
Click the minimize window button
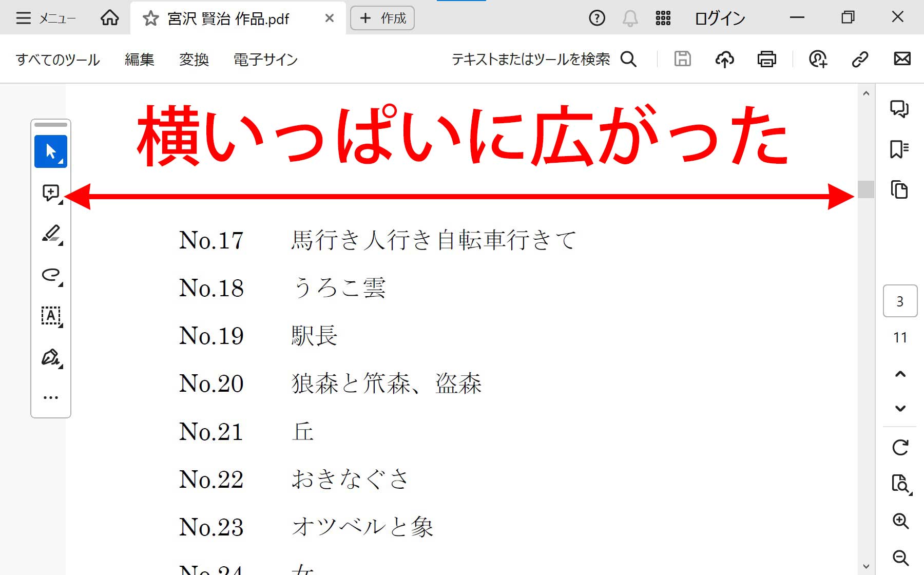(797, 17)
